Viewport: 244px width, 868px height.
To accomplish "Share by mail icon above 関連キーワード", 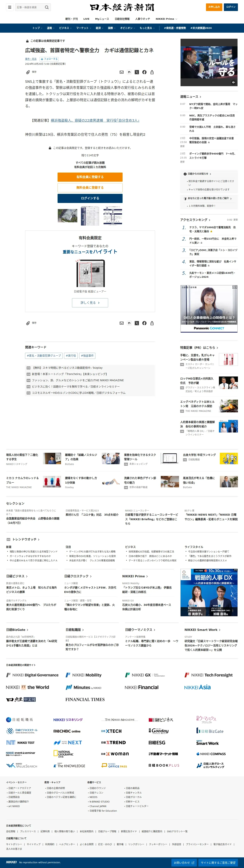I will tap(121, 323).
